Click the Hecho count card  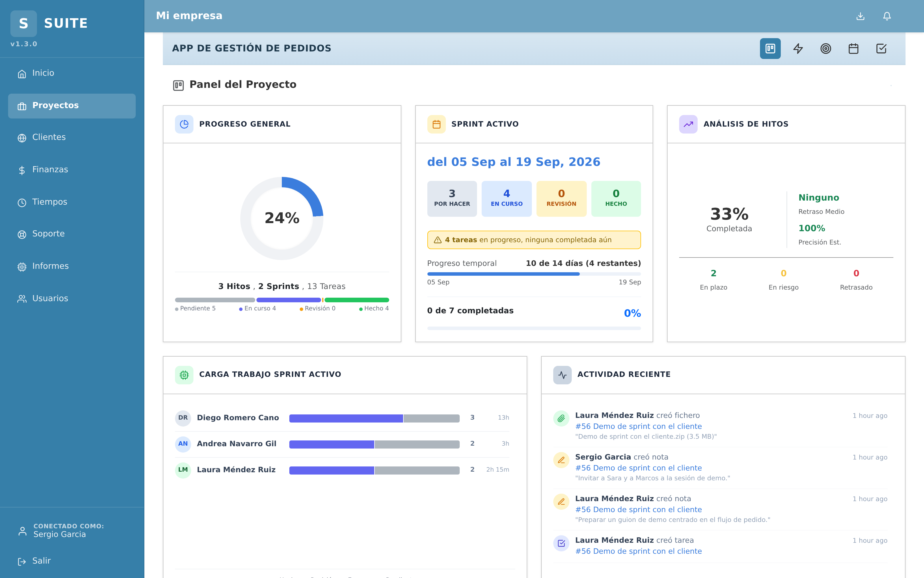[616, 199]
